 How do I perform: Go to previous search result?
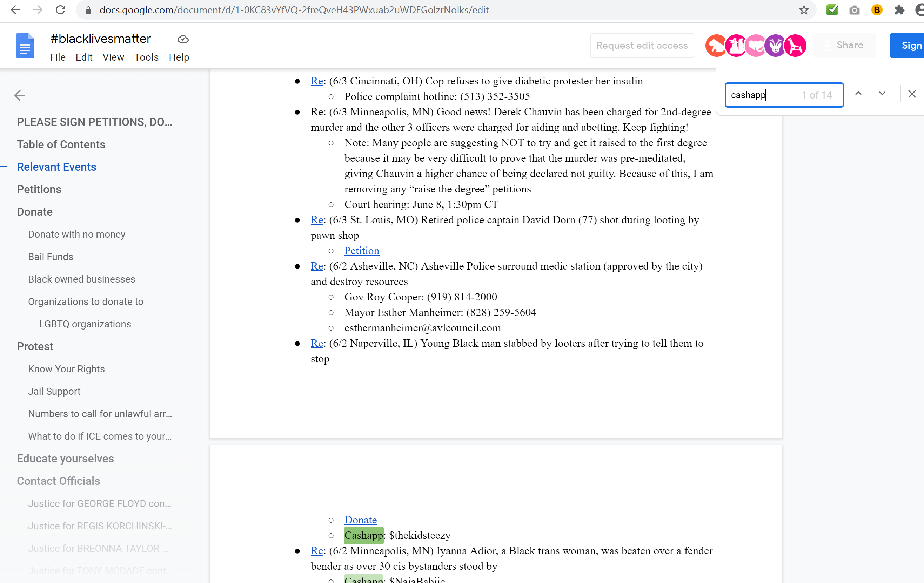point(858,94)
